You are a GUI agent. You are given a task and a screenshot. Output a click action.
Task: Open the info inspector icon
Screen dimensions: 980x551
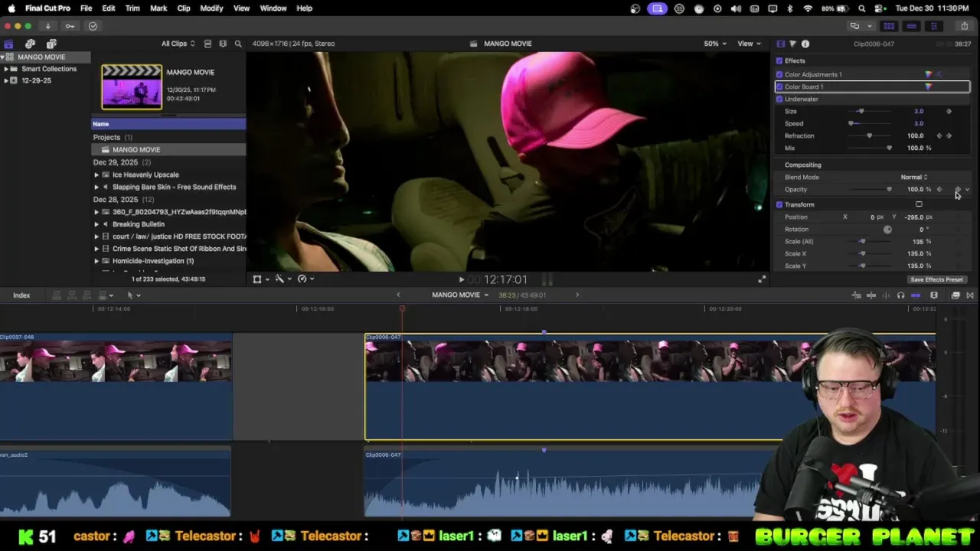coord(805,44)
